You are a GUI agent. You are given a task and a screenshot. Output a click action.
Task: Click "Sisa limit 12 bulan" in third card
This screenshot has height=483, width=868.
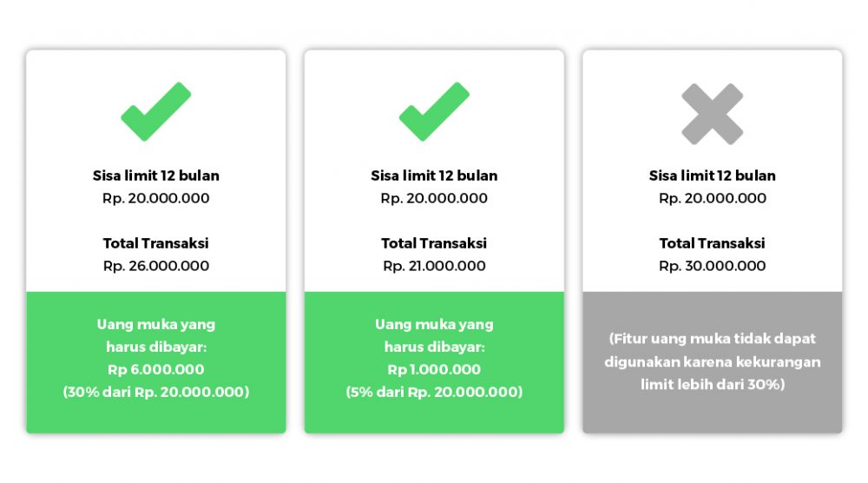click(x=712, y=175)
